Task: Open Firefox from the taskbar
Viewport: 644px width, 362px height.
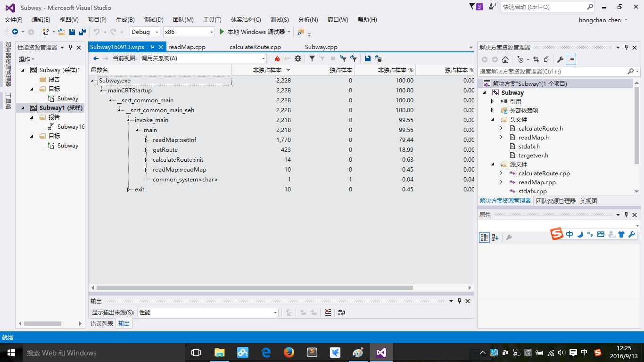Action: (x=289, y=353)
